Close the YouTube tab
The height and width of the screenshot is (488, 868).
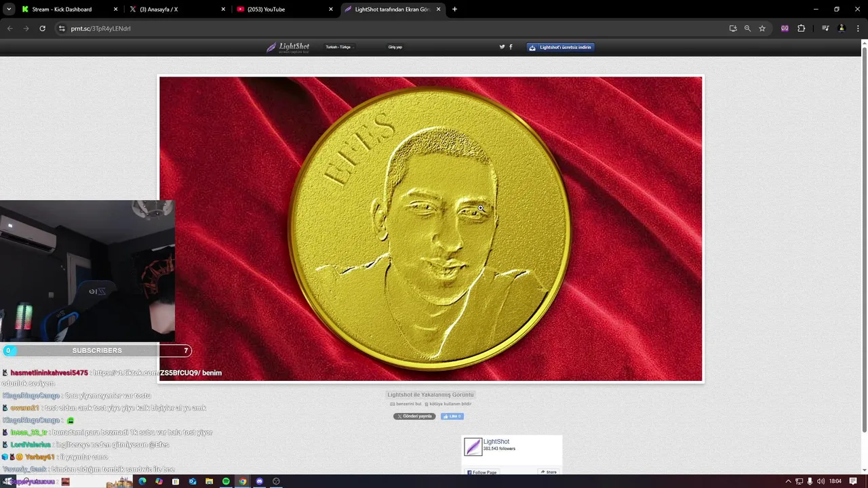click(x=331, y=9)
